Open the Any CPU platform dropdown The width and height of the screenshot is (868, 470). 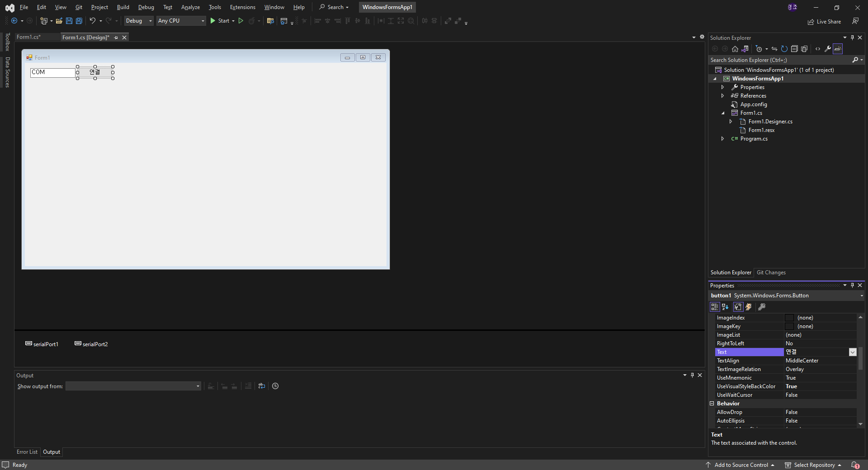181,21
